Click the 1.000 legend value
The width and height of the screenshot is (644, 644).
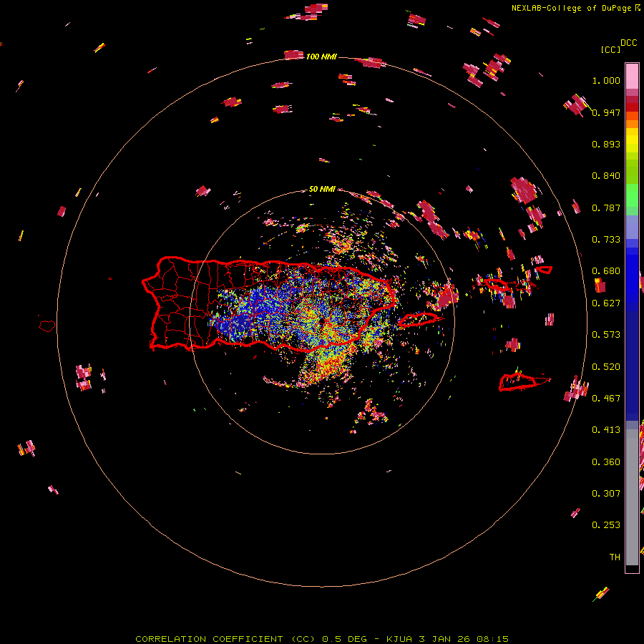[606, 80]
